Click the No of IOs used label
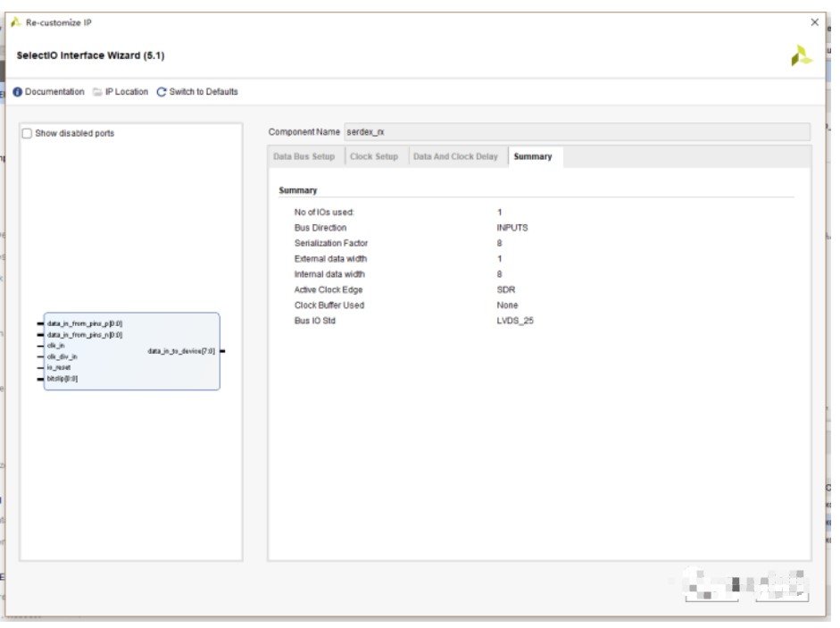This screenshot has height=628, width=840. 324,213
